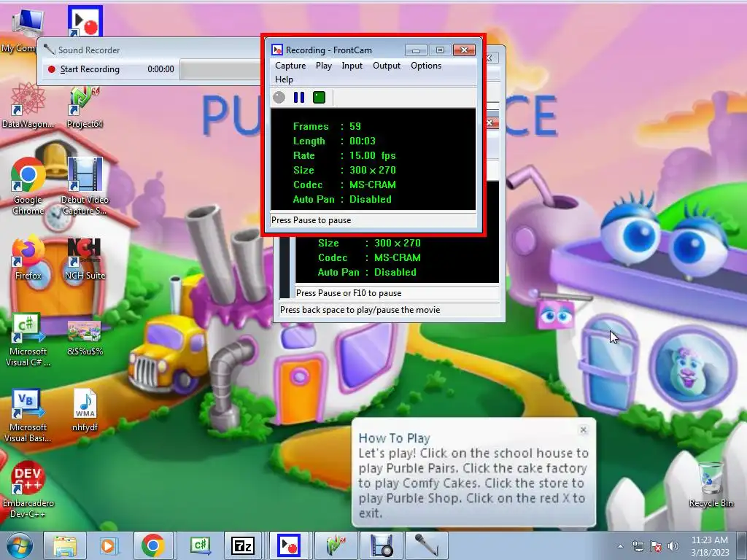The image size is (747, 560).
Task: Open the Windows Start menu
Action: [19, 545]
